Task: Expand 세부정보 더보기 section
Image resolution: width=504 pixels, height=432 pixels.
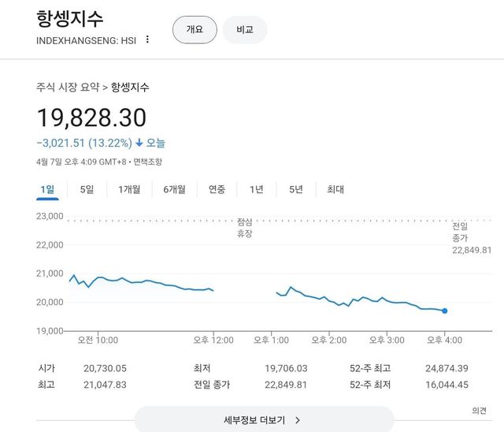Action: point(254,420)
